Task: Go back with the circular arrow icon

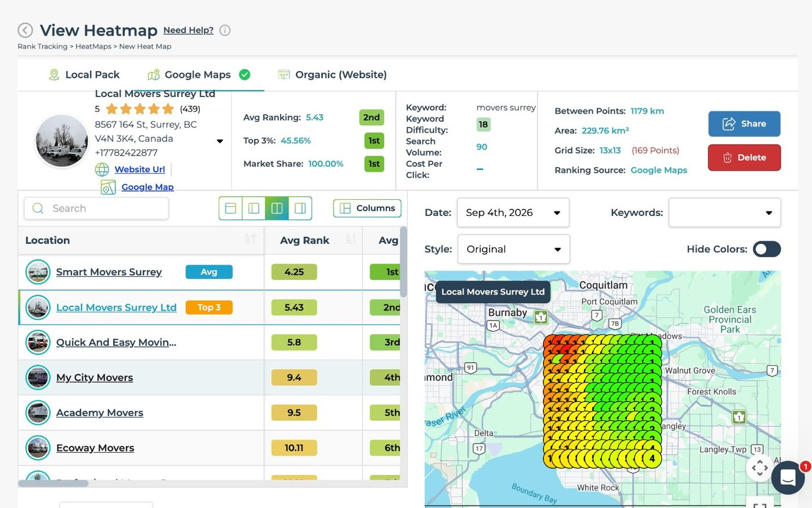Action: (25, 30)
